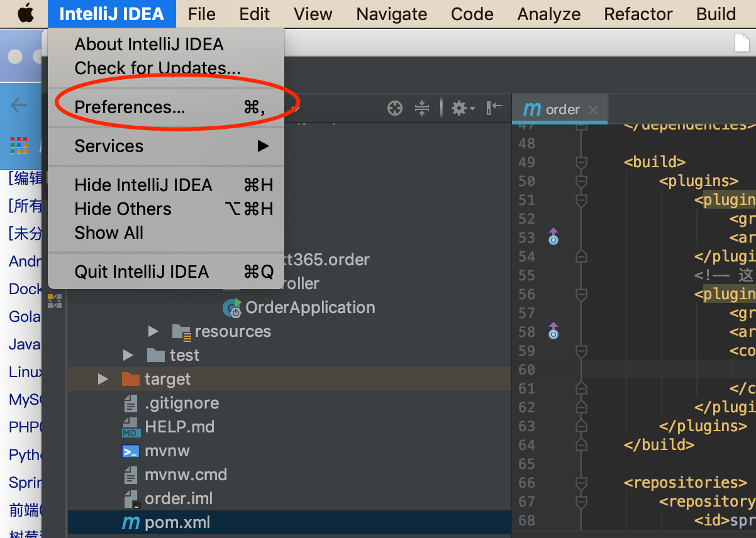The image size is (756, 538).
Task: Click the browser back arrow behind the IDE
Action: [x=19, y=105]
